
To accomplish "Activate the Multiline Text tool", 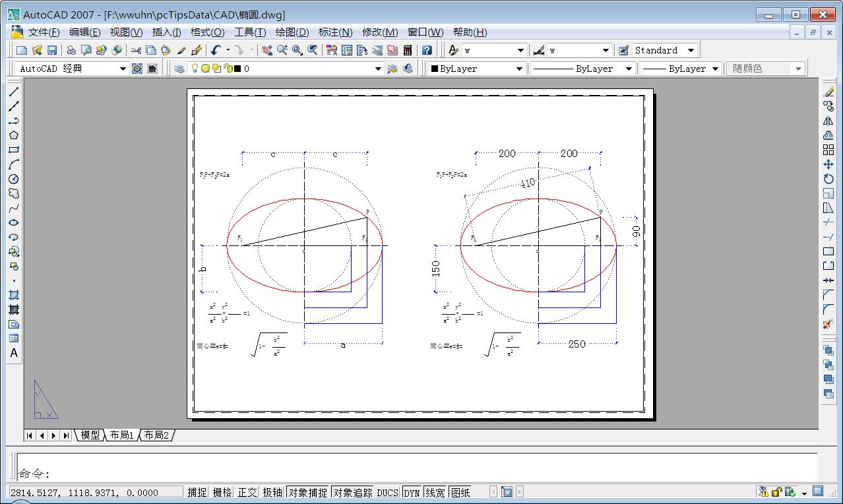I will [x=13, y=353].
